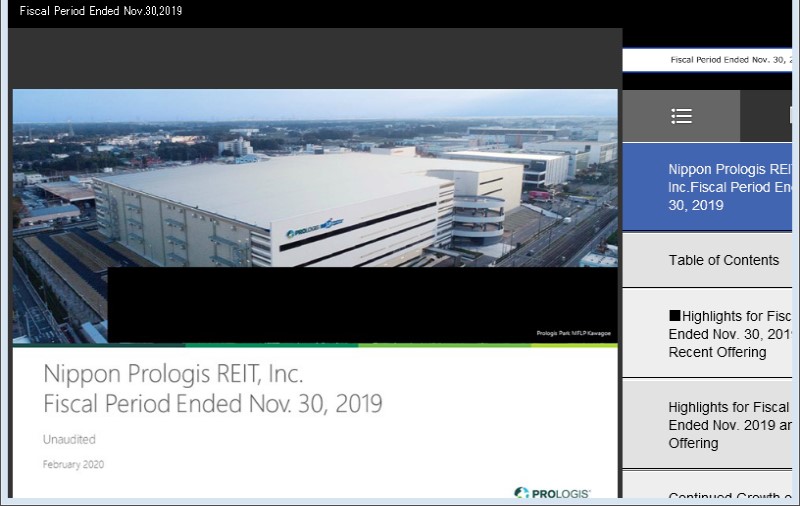This screenshot has width=800, height=506.
Task: Click the 'Unaudited' text on slide
Action: click(x=69, y=439)
